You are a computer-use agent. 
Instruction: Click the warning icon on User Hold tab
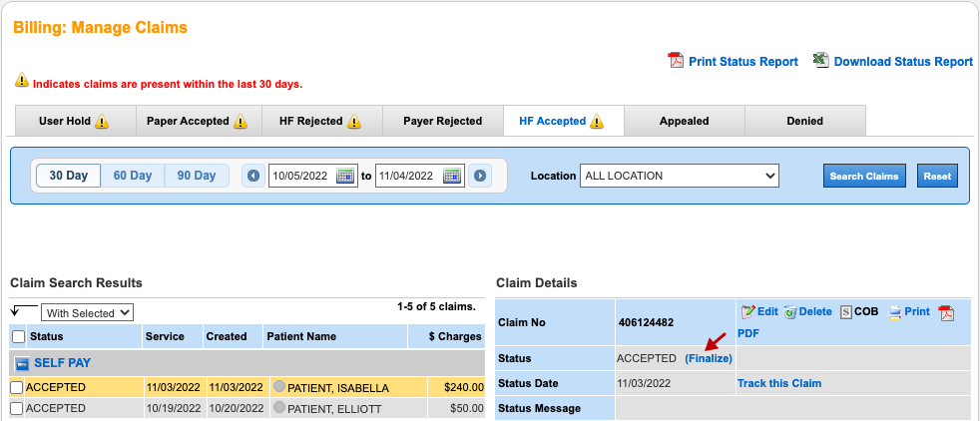coord(101,121)
